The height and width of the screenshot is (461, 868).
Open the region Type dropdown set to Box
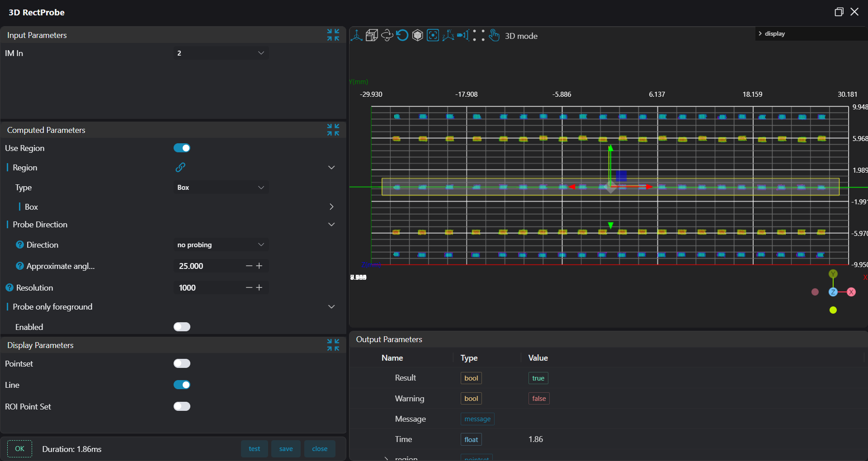click(221, 188)
